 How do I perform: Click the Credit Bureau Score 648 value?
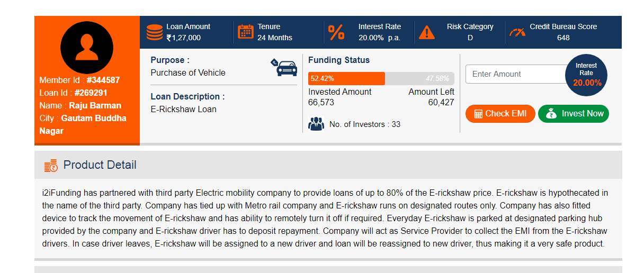563,38
